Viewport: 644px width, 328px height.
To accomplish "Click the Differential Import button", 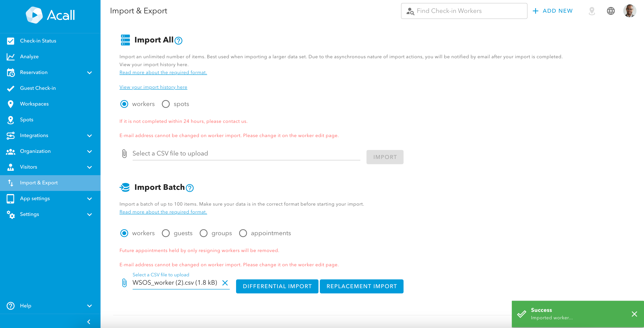I will coord(277,286).
